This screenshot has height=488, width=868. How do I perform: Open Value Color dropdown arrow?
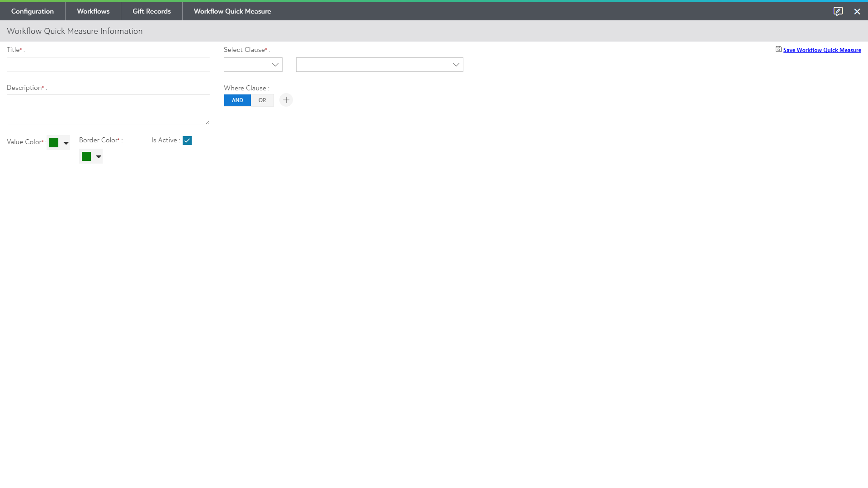(x=66, y=143)
